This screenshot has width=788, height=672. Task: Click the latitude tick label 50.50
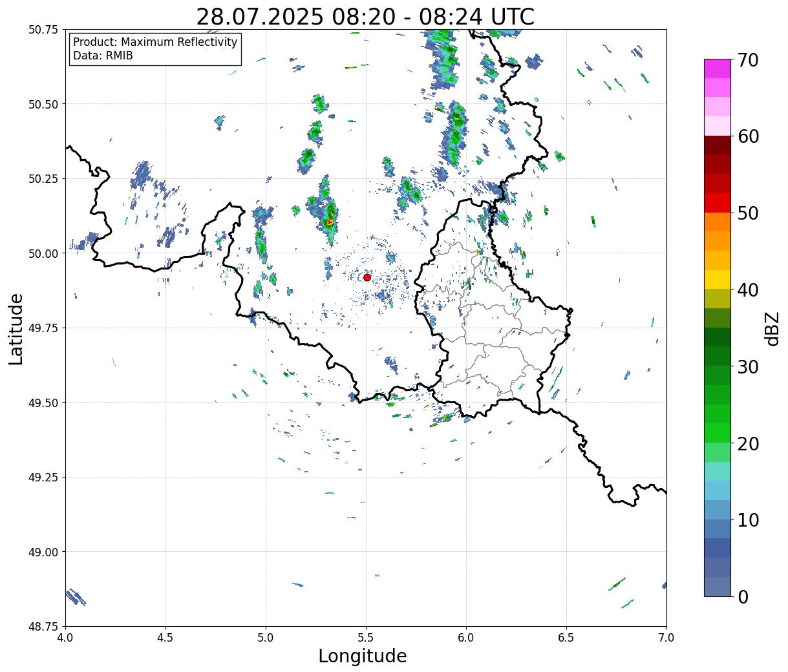(x=43, y=104)
